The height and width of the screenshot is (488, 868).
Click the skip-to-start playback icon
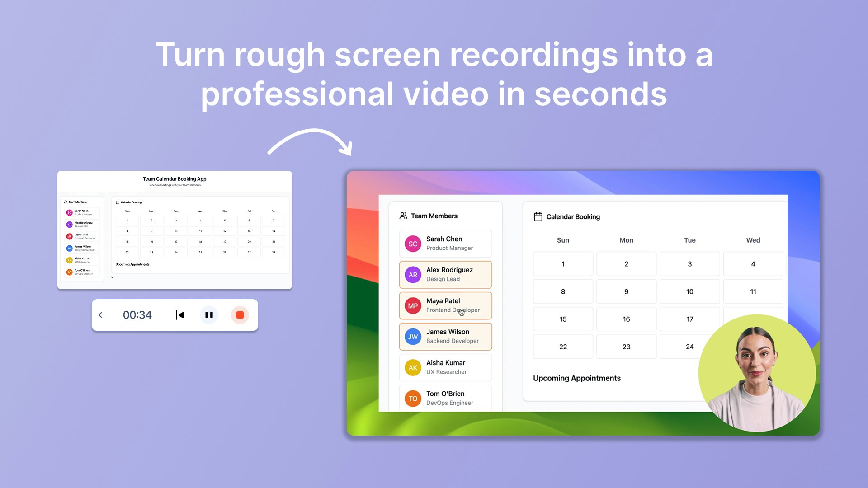[x=181, y=314]
